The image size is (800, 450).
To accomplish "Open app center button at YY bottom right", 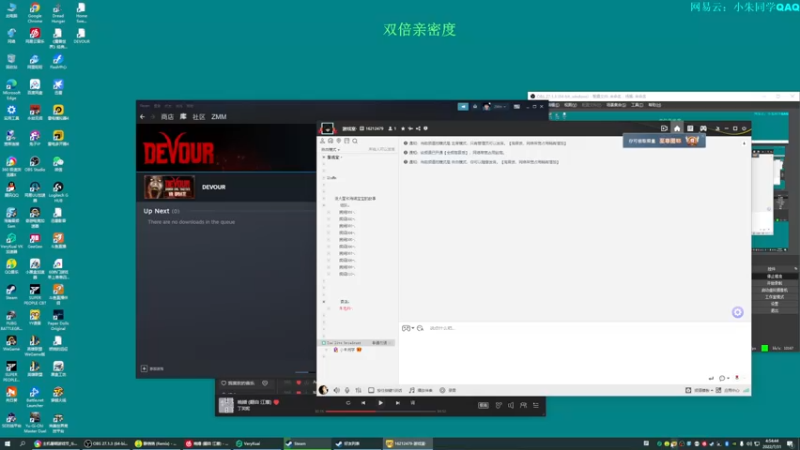I will tap(728, 390).
